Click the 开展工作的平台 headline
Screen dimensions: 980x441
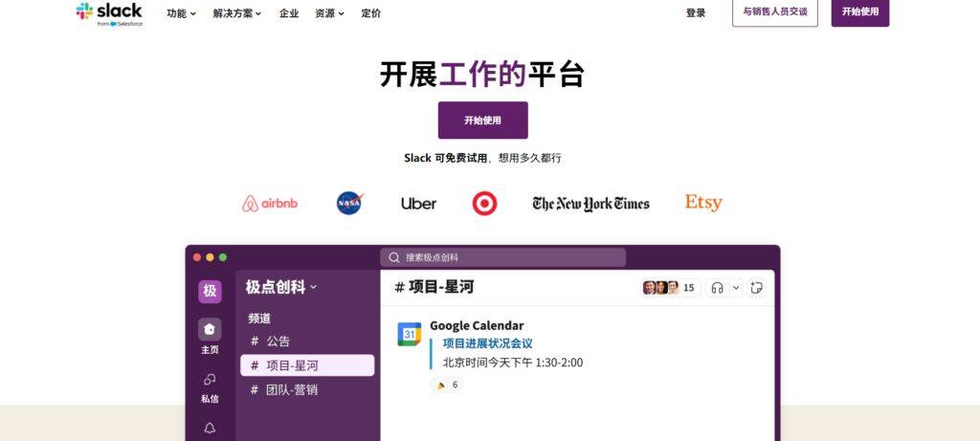point(482,75)
